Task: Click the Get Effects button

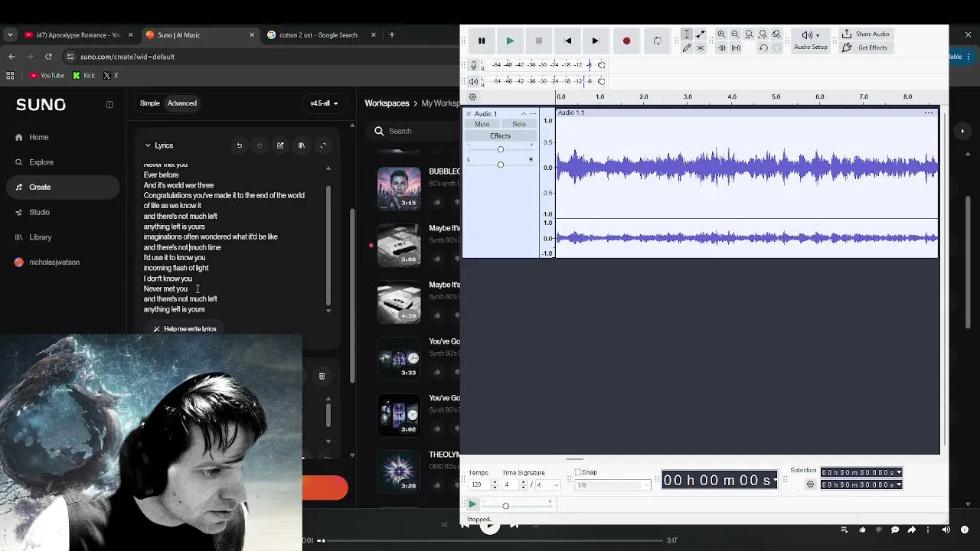Action: (x=865, y=47)
